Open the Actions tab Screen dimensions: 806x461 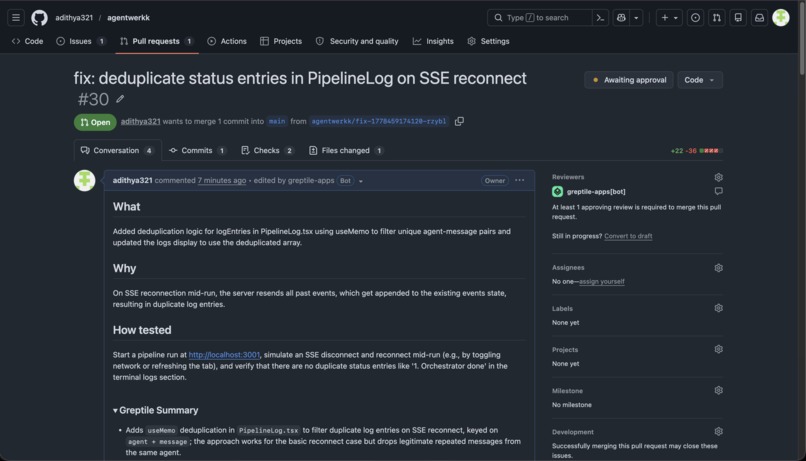tap(227, 41)
